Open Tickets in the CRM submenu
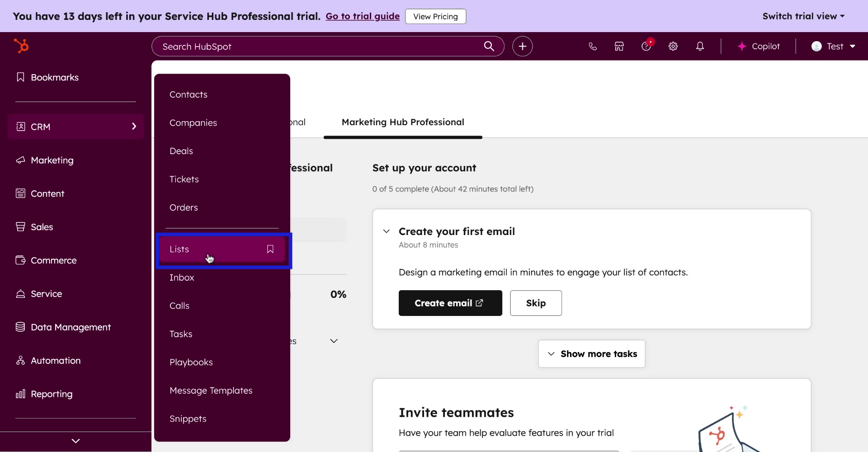Viewport: 868px width, 452px height. point(184,179)
